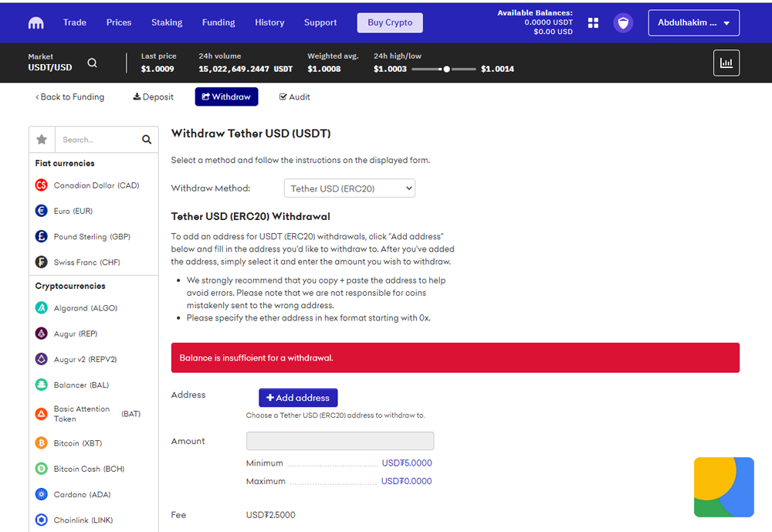Click the Cardano coin icon
The width and height of the screenshot is (772, 532).
pyautogui.click(x=42, y=494)
